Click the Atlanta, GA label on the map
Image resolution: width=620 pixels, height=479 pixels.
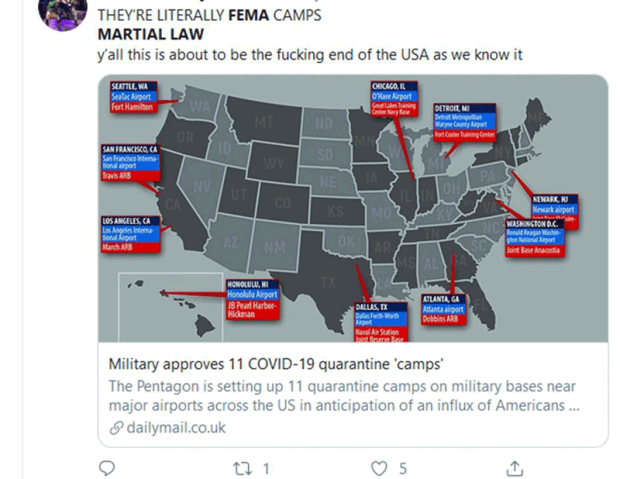coord(440,299)
